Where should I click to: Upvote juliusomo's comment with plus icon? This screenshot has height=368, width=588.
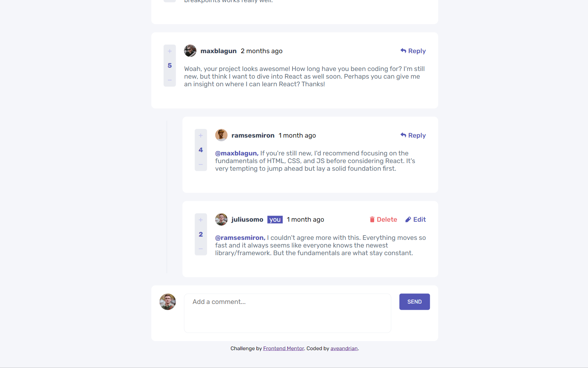[201, 220]
